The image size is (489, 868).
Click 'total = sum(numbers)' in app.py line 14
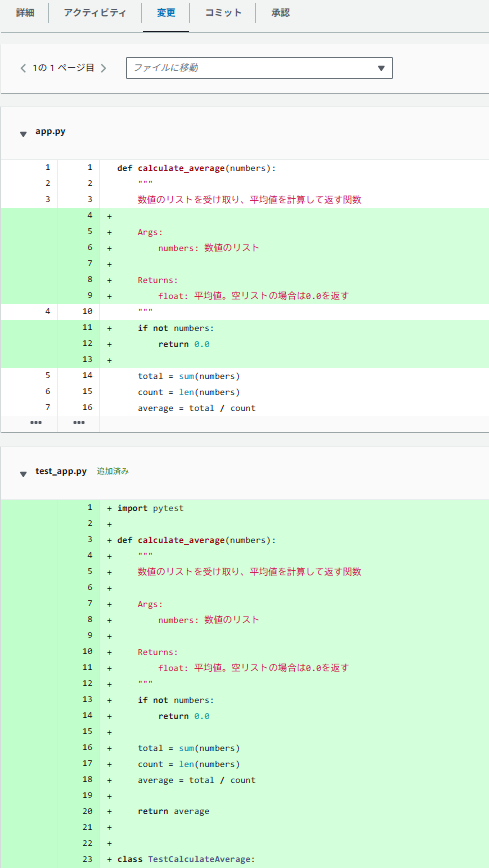click(x=189, y=376)
